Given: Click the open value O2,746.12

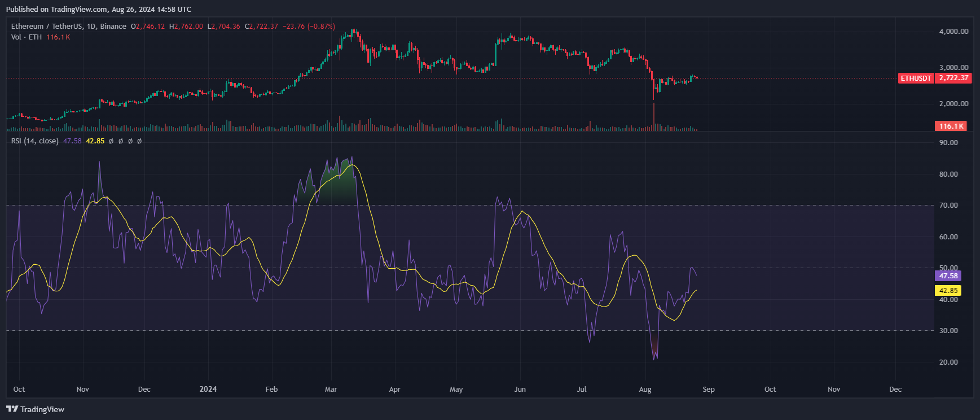Looking at the screenshot, I should tap(148, 27).
